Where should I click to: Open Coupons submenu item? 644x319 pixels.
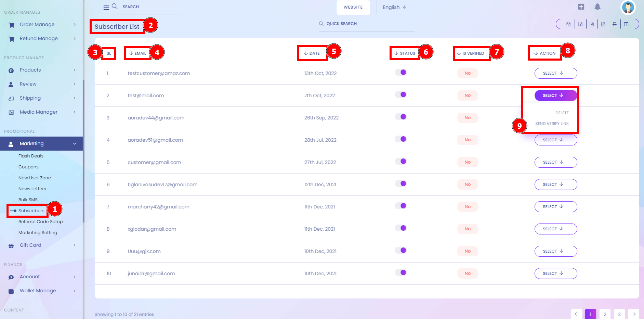click(28, 167)
